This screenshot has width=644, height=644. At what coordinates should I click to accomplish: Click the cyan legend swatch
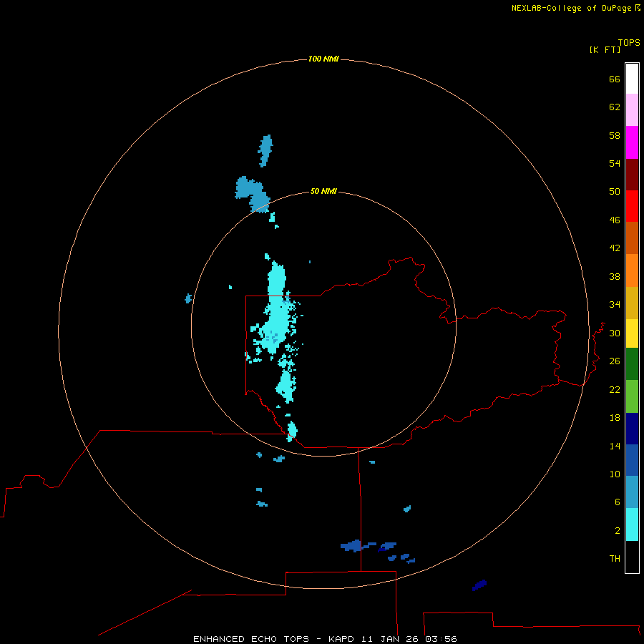click(632, 525)
